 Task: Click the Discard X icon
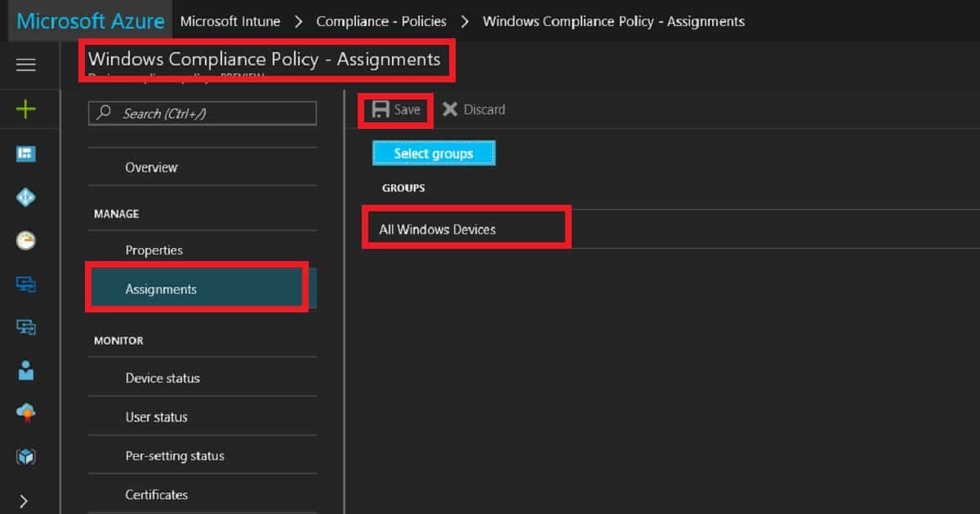coord(450,109)
